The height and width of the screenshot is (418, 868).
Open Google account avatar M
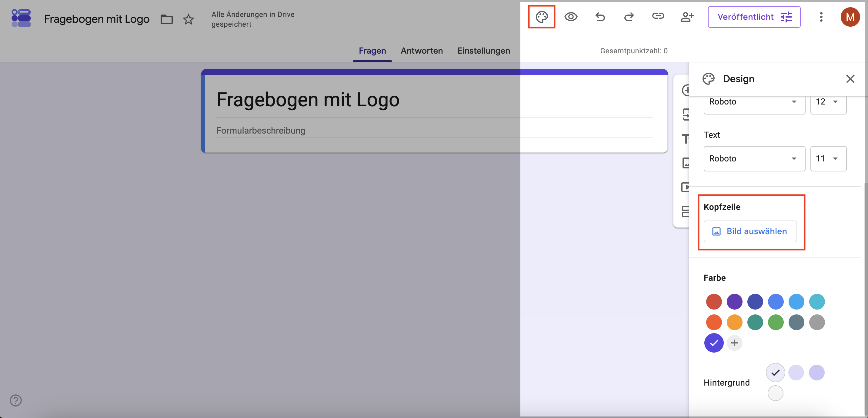pyautogui.click(x=850, y=17)
